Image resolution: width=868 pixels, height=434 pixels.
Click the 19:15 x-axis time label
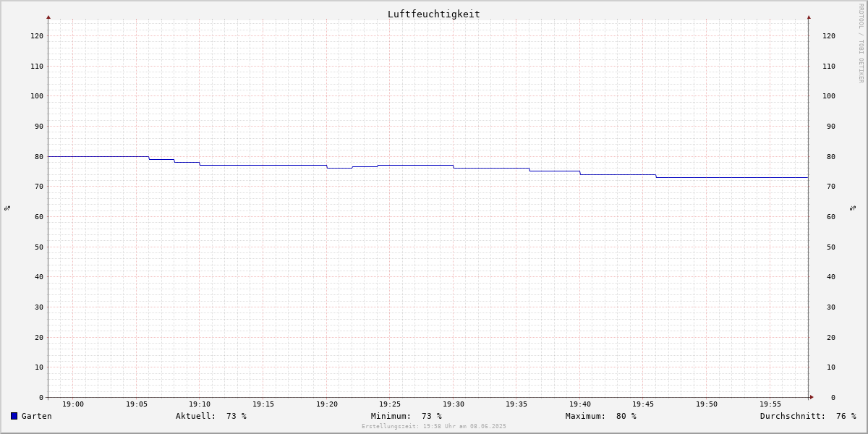pyautogui.click(x=263, y=404)
